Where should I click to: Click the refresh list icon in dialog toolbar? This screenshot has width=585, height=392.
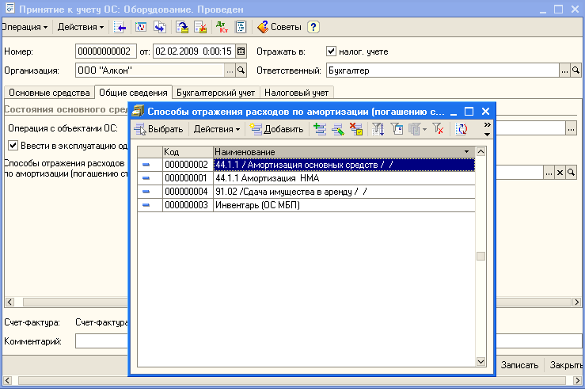click(x=462, y=129)
